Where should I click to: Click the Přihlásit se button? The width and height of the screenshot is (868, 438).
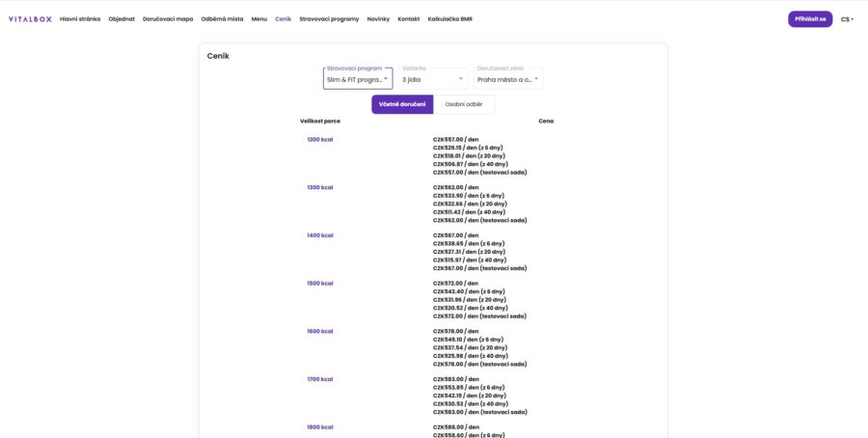click(x=810, y=19)
